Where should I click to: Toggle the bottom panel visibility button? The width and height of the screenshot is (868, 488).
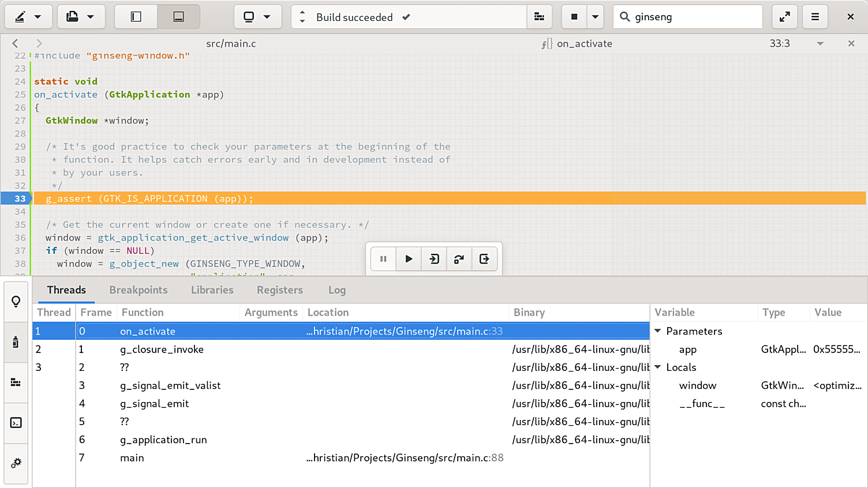pos(179,17)
